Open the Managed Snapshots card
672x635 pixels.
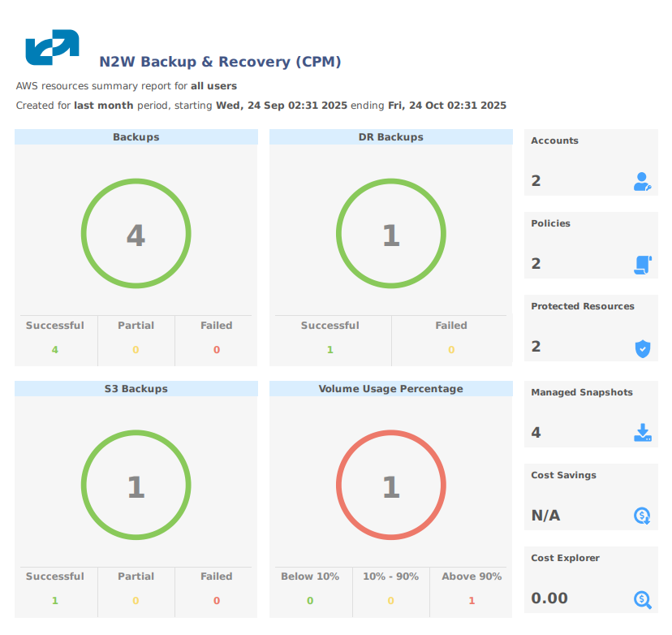[x=590, y=414]
